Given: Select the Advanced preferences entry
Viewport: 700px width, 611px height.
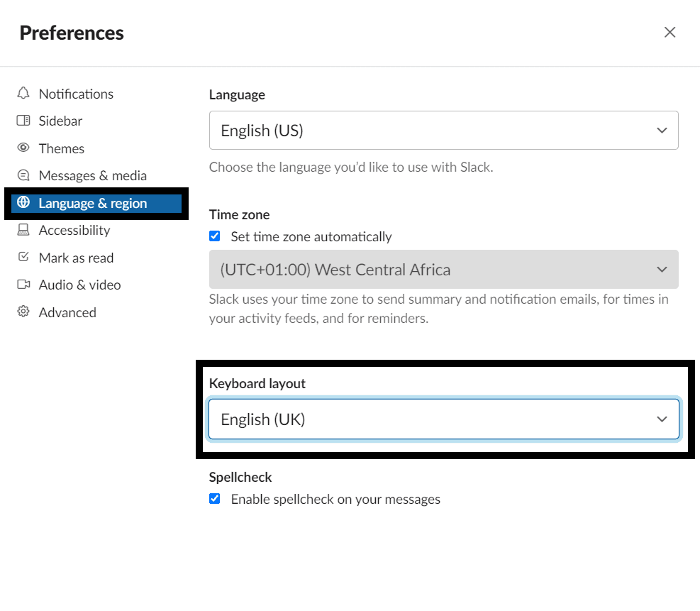Looking at the screenshot, I should [67, 312].
